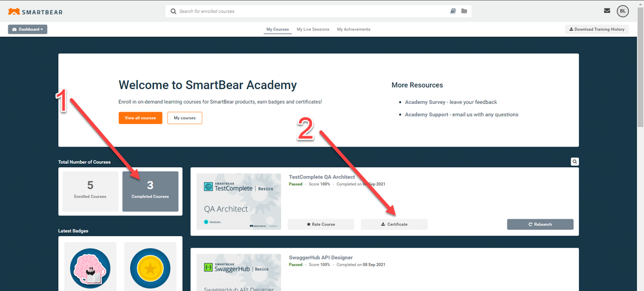This screenshot has width=644, height=291.
Task: Open the gold star coin badge
Action: [x=150, y=269]
